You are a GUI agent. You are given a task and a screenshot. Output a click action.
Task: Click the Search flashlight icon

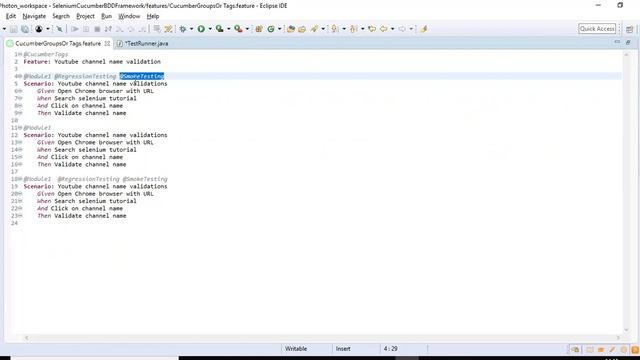point(314,29)
